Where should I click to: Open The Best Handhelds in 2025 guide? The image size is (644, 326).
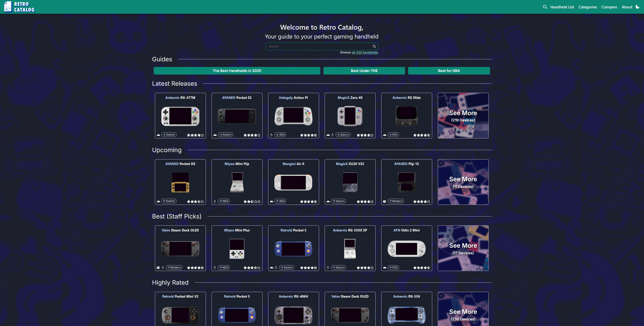point(237,71)
